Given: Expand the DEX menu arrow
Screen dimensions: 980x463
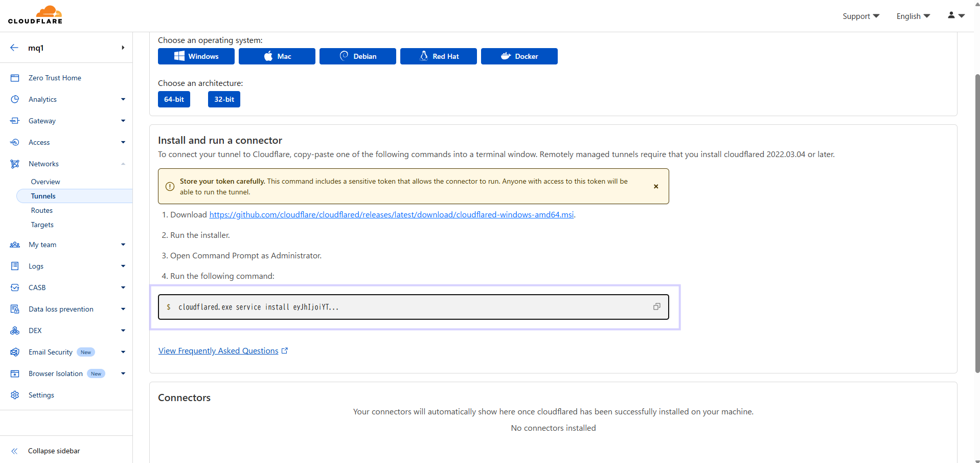Looking at the screenshot, I should [123, 330].
